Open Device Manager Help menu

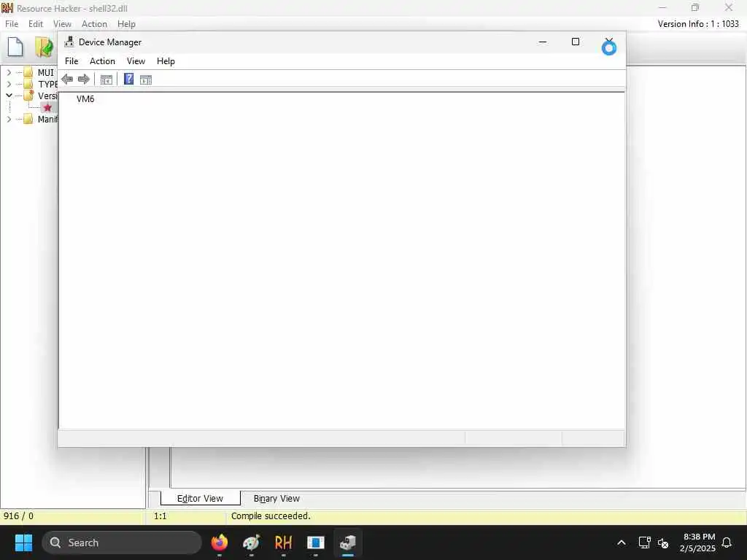tap(166, 61)
